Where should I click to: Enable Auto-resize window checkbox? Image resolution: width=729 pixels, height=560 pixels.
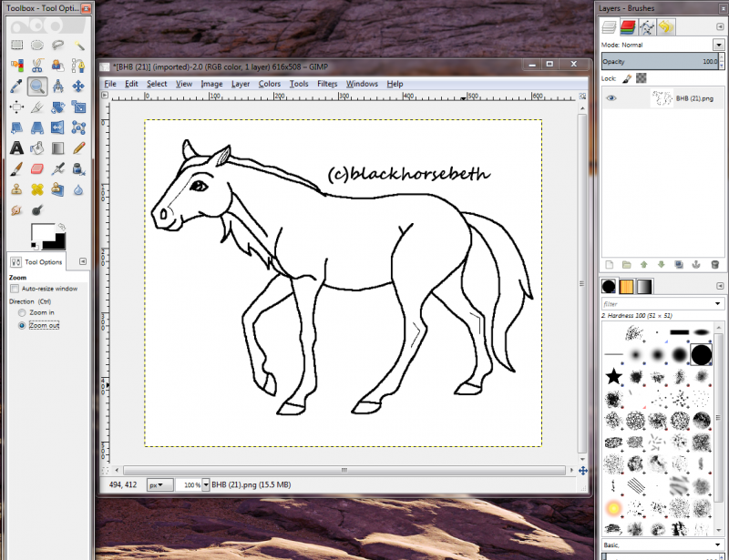(15, 289)
